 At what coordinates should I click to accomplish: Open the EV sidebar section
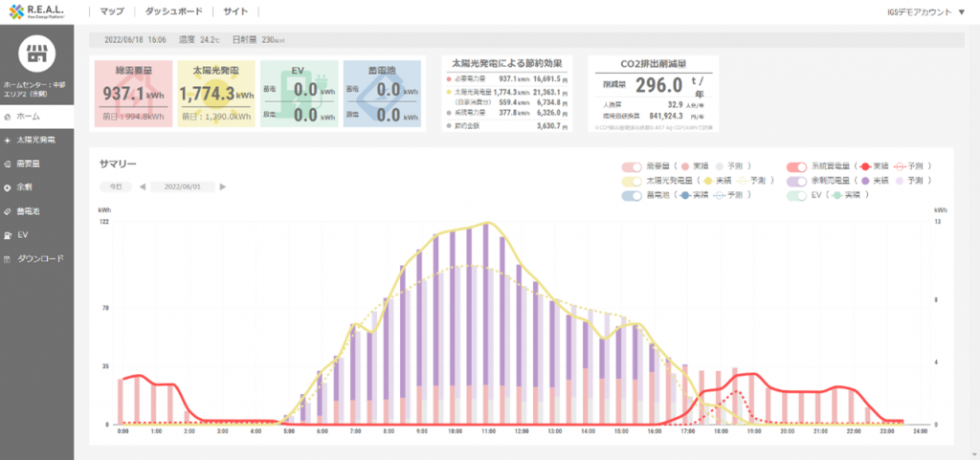click(36, 234)
